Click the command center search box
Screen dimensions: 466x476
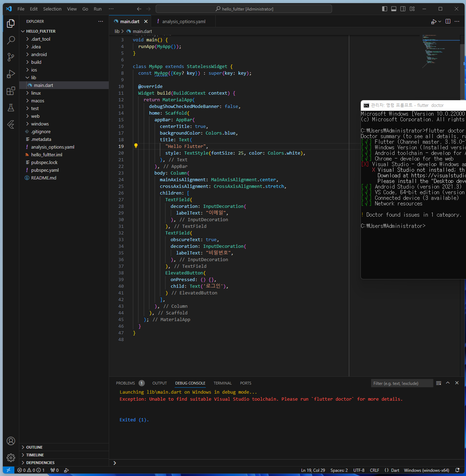click(x=244, y=9)
